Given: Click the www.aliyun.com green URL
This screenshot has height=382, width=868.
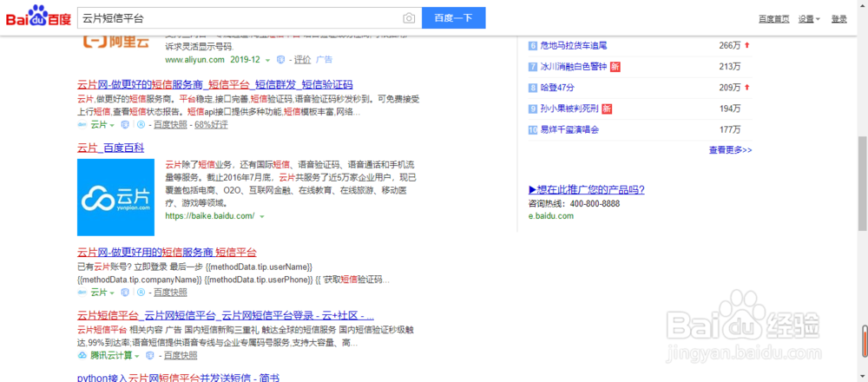Looking at the screenshot, I should click(x=194, y=59).
